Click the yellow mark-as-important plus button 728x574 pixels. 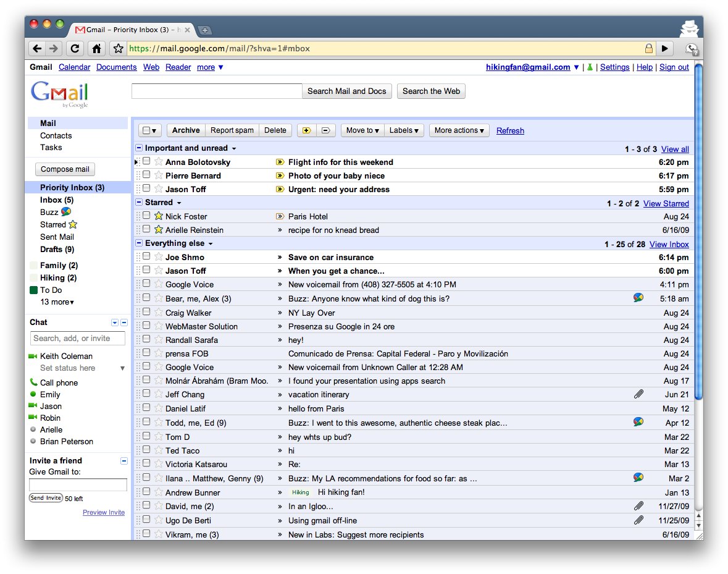click(306, 130)
